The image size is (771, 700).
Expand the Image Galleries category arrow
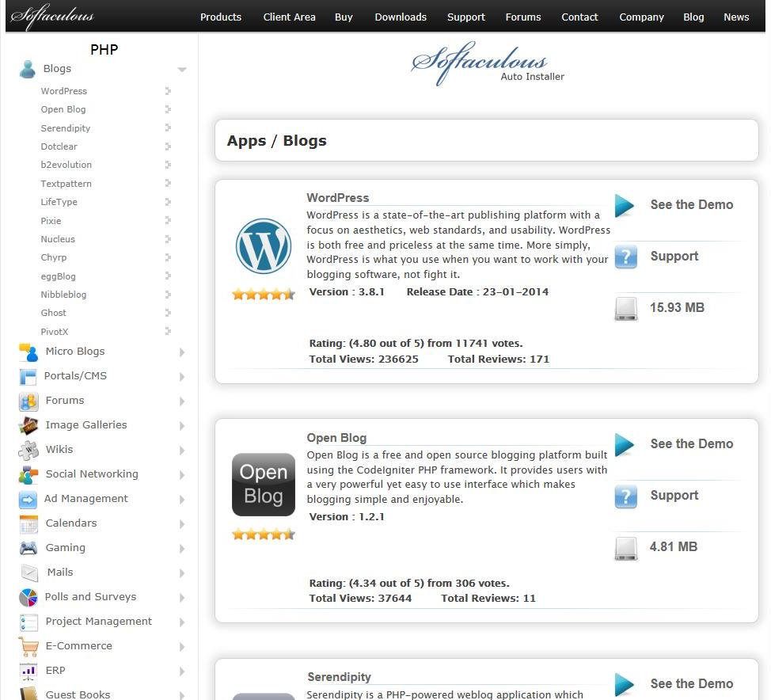point(182,426)
